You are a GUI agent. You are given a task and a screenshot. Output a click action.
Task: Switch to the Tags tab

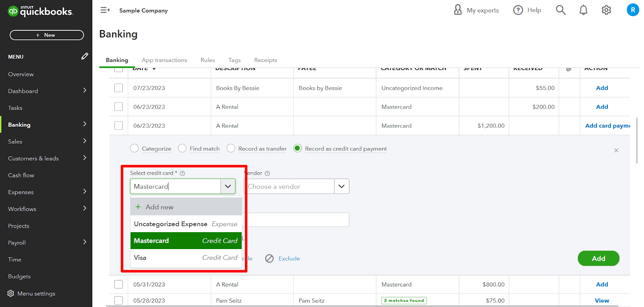[x=234, y=60]
